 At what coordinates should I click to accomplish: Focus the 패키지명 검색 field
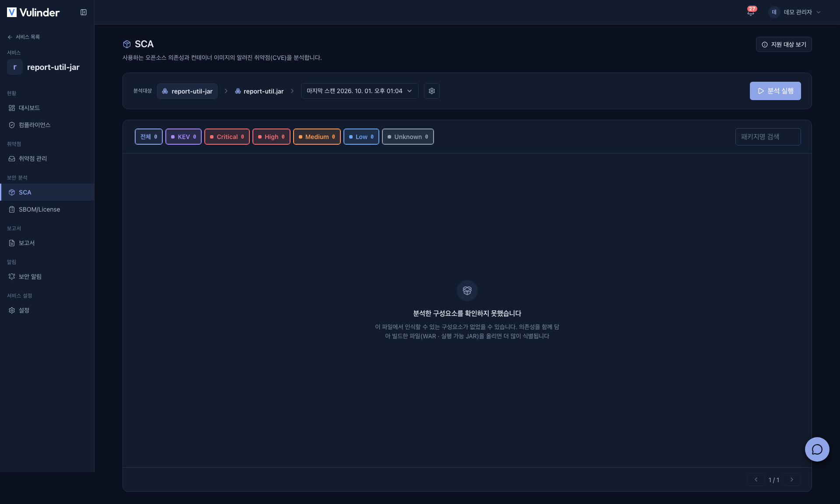[x=768, y=137]
